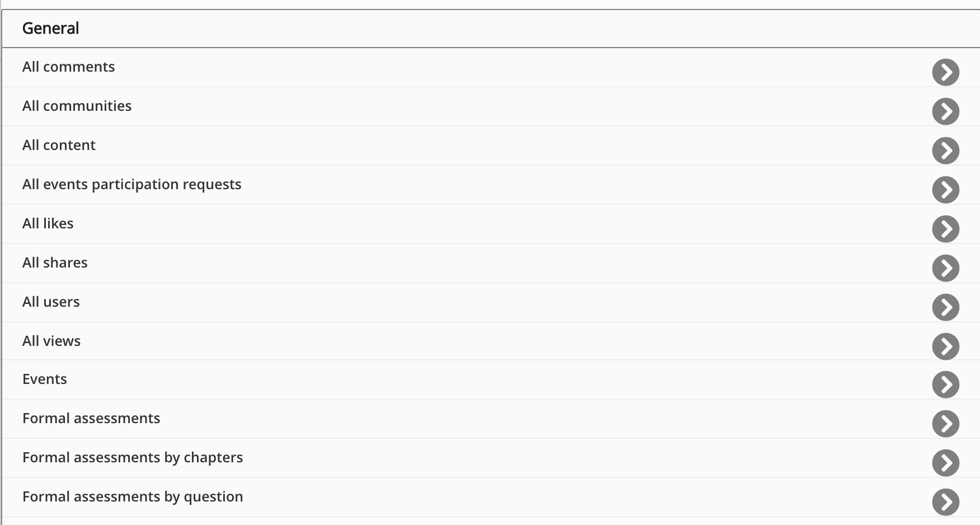Image resolution: width=980 pixels, height=525 pixels.
Task: Click the arrow icon in the Events row
Action: coord(945,385)
